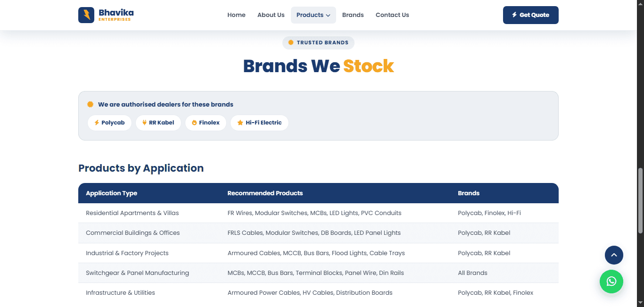Click the Hi-Fi Electric star icon
This screenshot has height=307, width=644.
240,123
